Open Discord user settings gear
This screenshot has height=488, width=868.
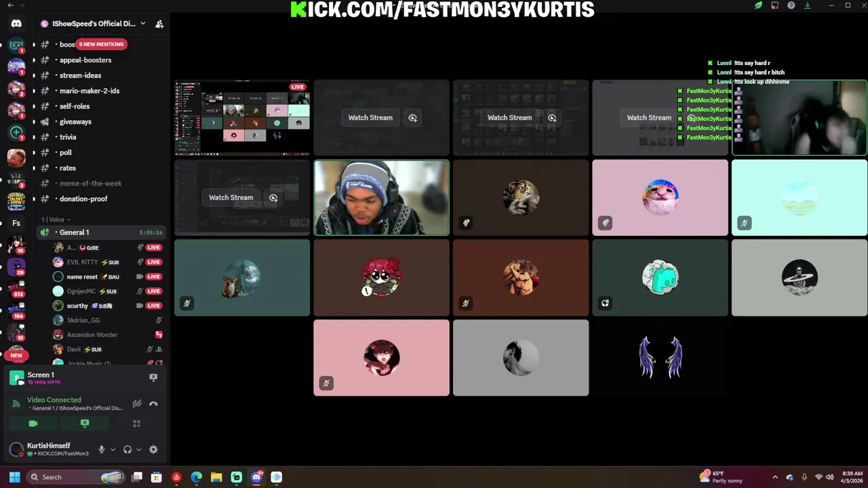pos(153,449)
